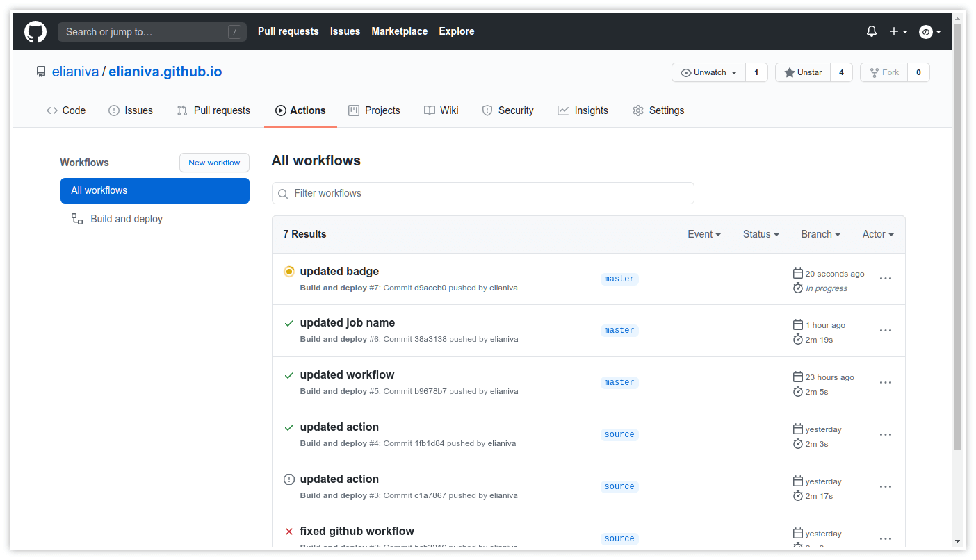The height and width of the screenshot is (560, 976).
Task: Open the three-dots menu for updated job name
Action: coord(885,331)
